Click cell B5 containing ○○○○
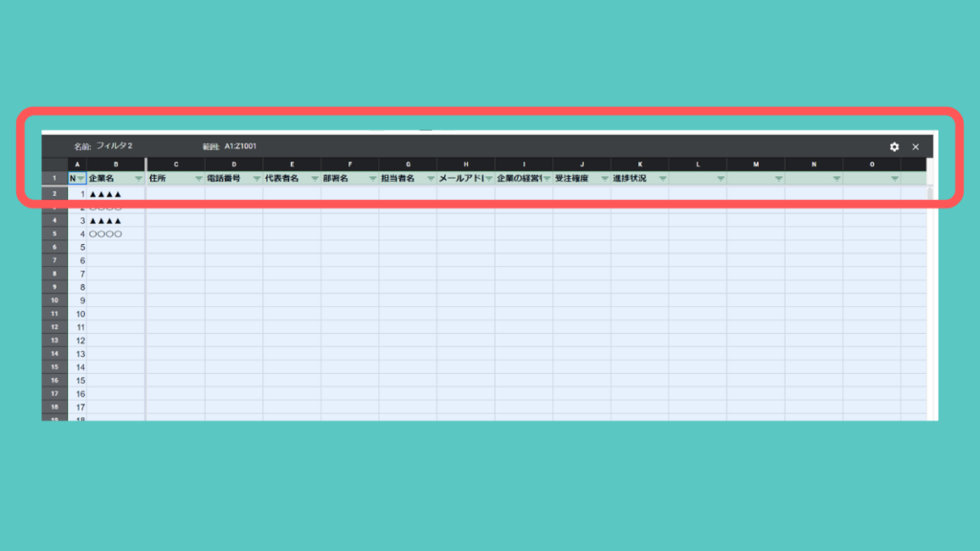This screenshot has height=551, width=980. point(105,233)
